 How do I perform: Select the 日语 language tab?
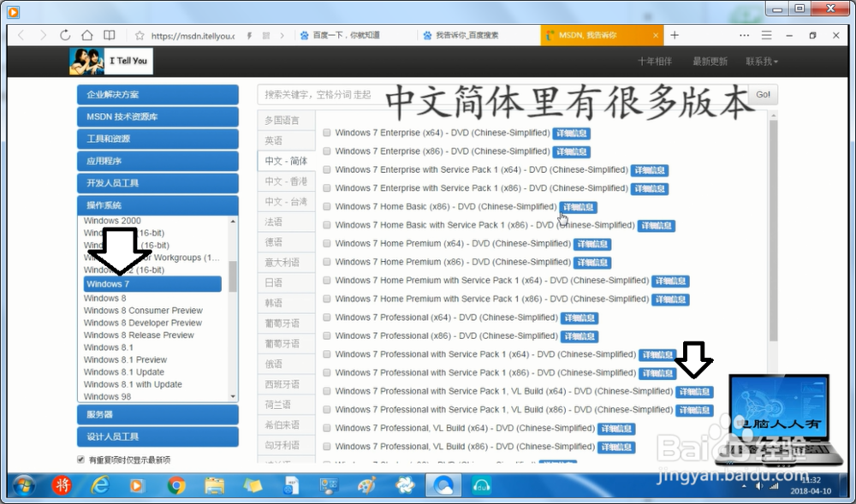[286, 282]
